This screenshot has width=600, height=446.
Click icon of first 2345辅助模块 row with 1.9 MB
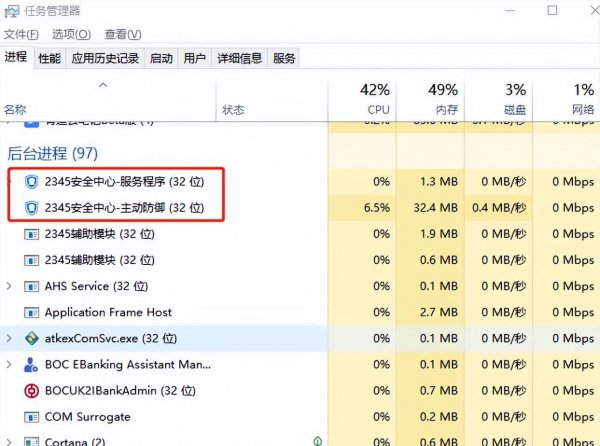tap(31, 234)
